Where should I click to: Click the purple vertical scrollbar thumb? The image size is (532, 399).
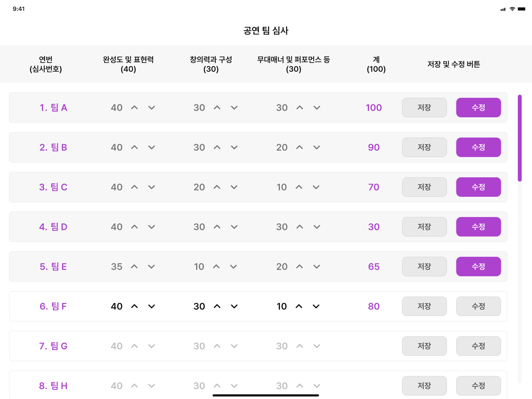(x=520, y=138)
